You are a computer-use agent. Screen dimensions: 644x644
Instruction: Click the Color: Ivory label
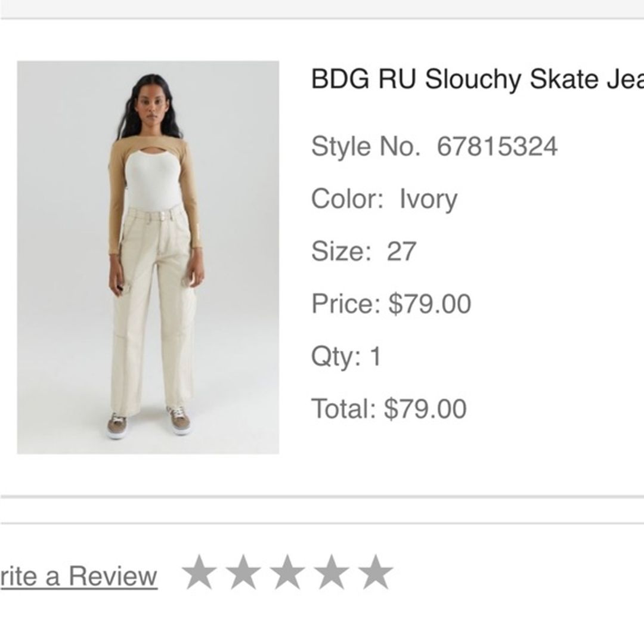pos(384,199)
